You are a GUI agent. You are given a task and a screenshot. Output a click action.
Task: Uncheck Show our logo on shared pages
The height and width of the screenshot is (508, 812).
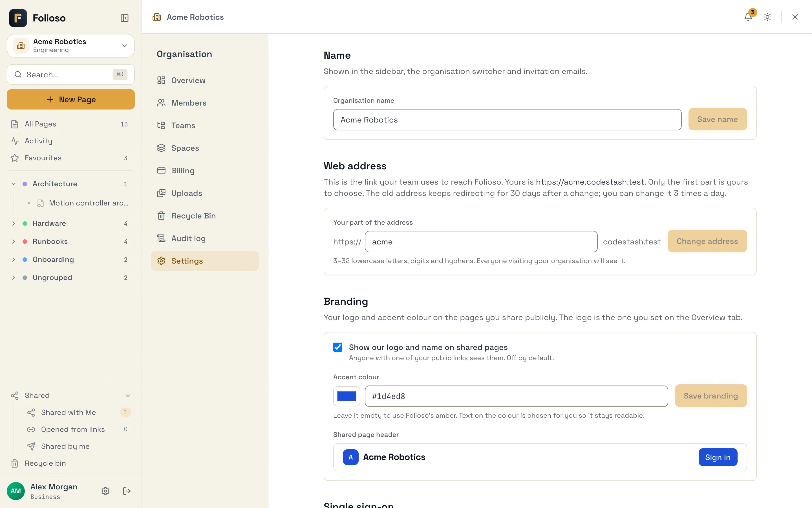337,347
